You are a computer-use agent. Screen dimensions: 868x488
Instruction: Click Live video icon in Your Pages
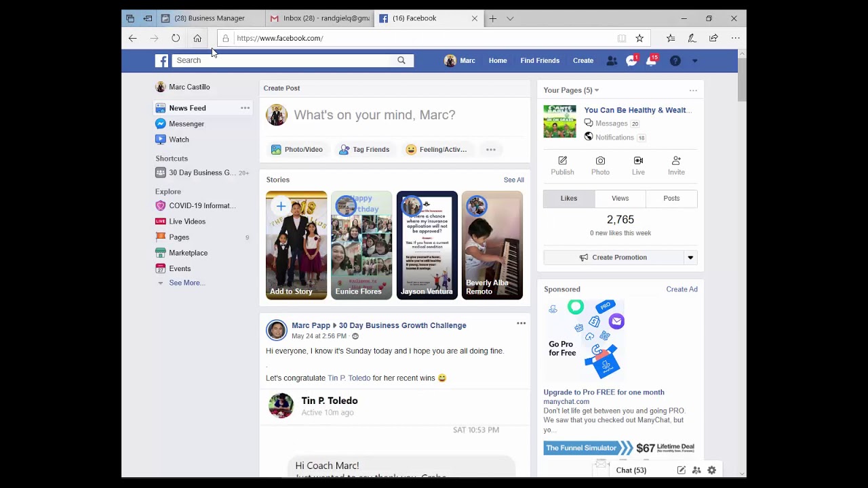(x=638, y=165)
